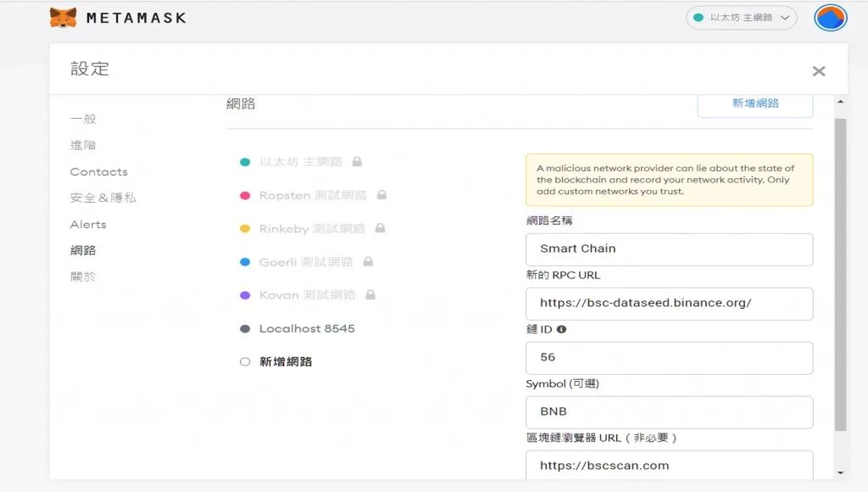Screen dimensions: 868x492
Task: Click the 區塊鏈瀏覽器 URL（非必要）label
Action: tap(602, 438)
